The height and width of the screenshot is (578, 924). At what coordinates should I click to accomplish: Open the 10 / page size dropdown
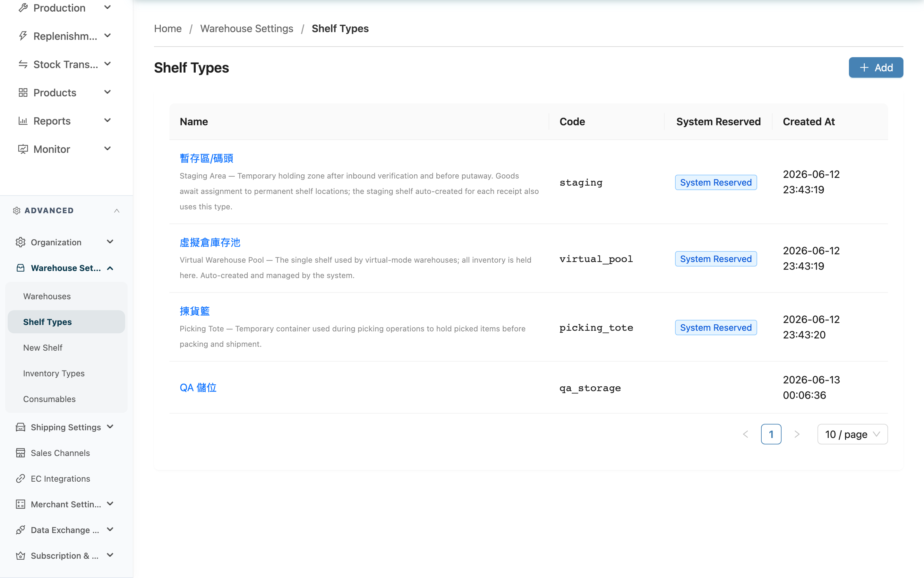[852, 434]
